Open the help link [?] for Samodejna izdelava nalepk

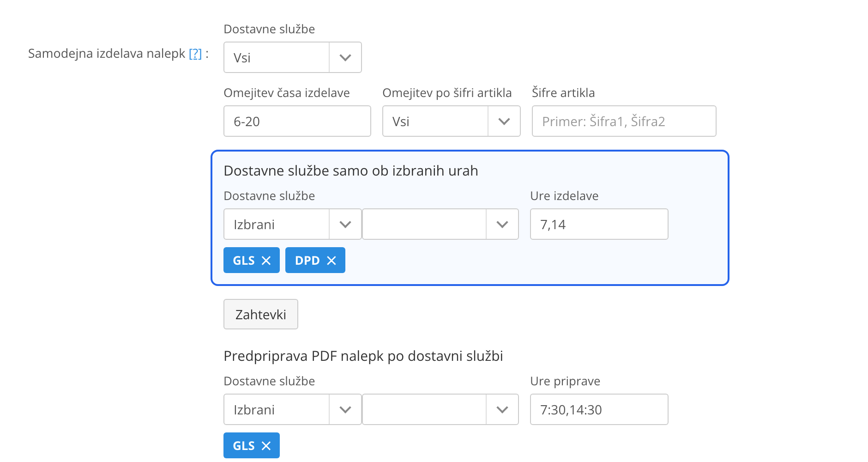pos(195,54)
